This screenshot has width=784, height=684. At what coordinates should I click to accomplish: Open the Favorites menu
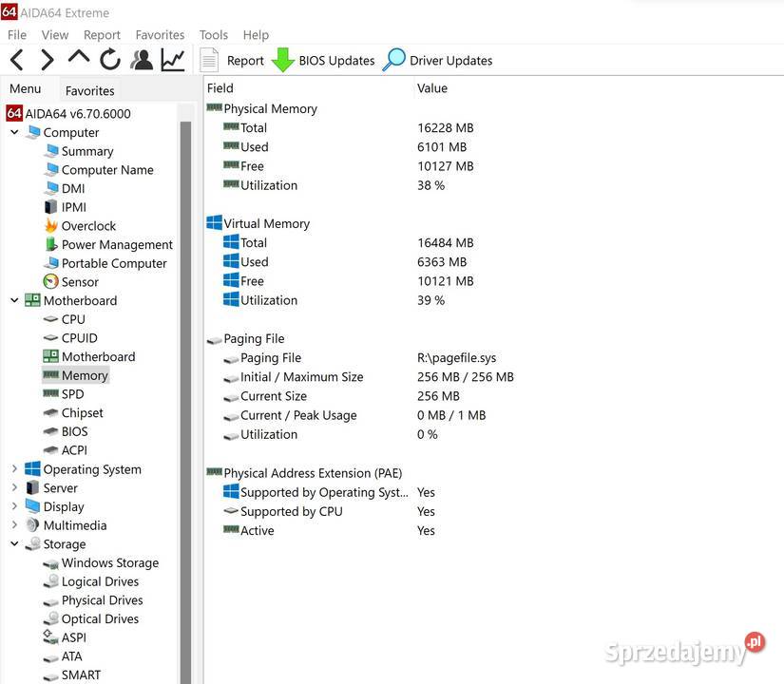click(160, 35)
